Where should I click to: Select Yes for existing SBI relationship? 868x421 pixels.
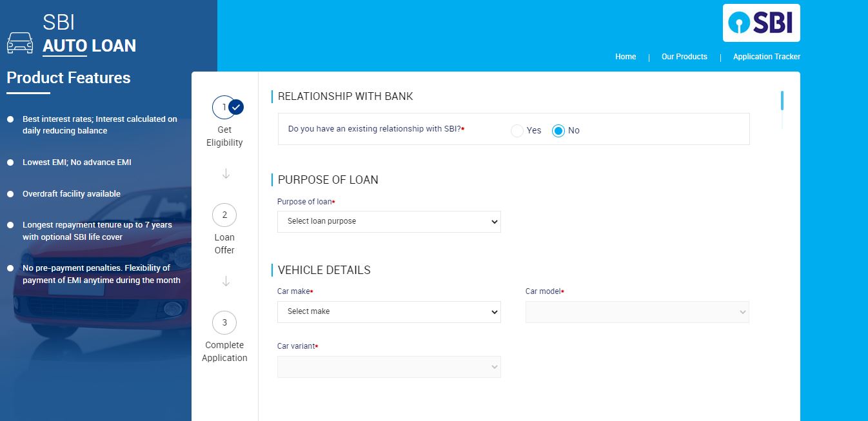click(x=517, y=131)
